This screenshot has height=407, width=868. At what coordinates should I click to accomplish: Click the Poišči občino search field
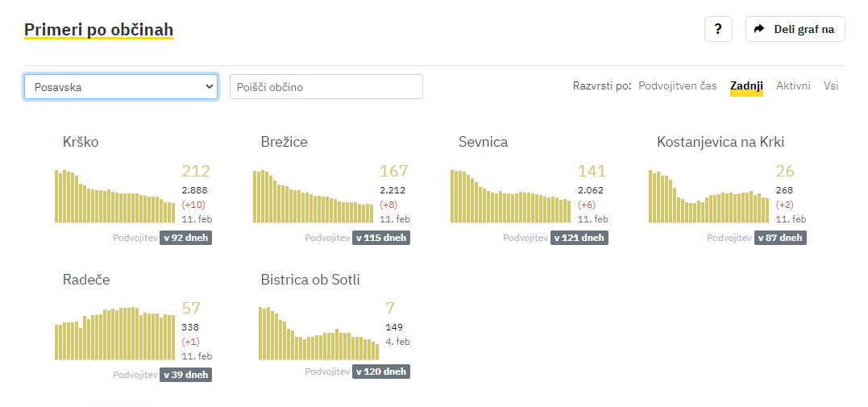(x=326, y=87)
